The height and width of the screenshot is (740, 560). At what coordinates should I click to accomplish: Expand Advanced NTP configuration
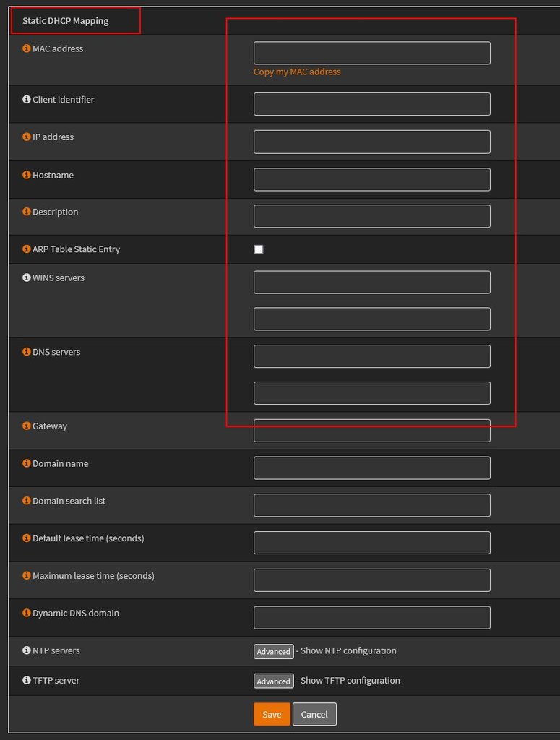274,651
